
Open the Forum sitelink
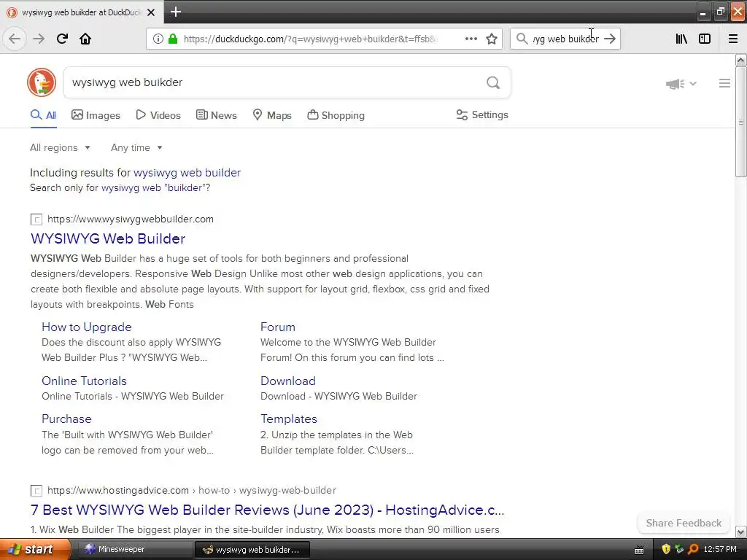tap(278, 327)
